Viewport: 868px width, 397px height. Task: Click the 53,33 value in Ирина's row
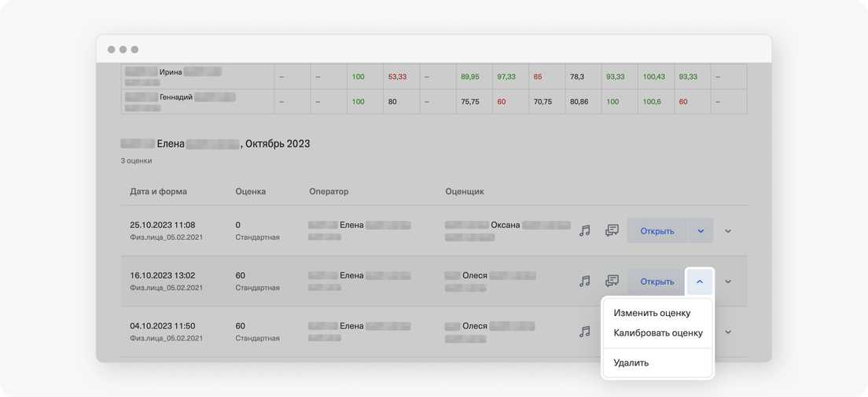click(x=398, y=76)
